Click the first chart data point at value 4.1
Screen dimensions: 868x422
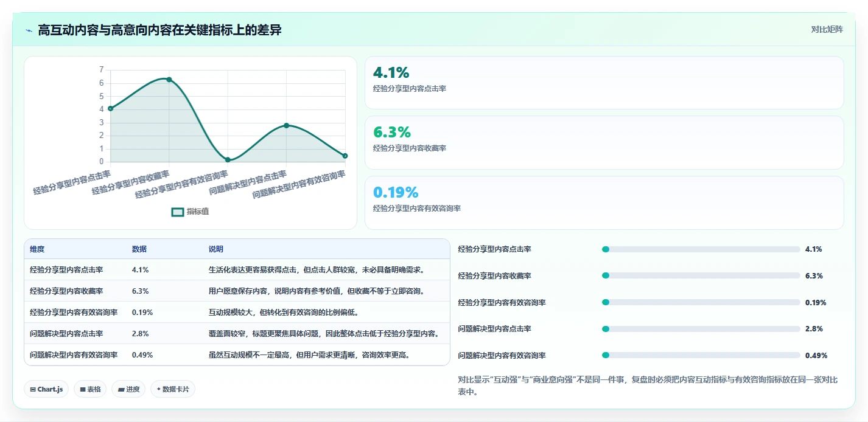coord(110,108)
